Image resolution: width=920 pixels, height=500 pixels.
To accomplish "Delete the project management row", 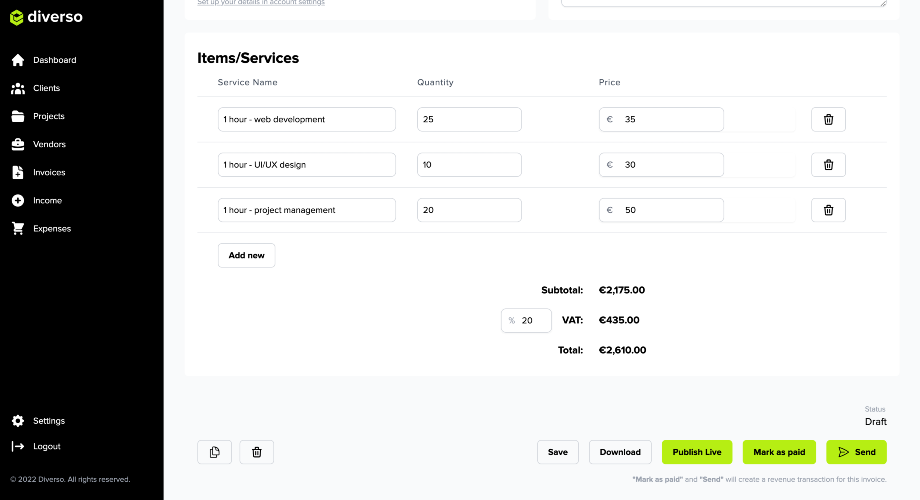I will click(x=828, y=210).
